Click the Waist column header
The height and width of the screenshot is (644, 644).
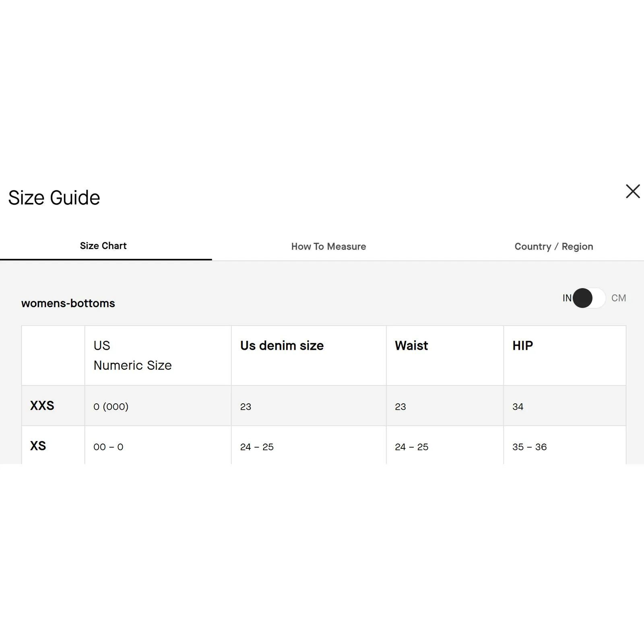411,346
